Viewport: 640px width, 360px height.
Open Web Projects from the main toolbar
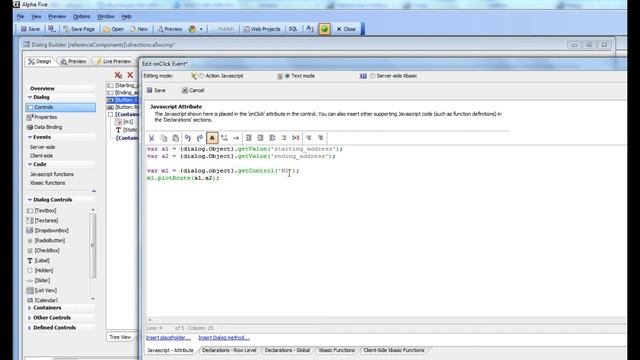[x=262, y=29]
